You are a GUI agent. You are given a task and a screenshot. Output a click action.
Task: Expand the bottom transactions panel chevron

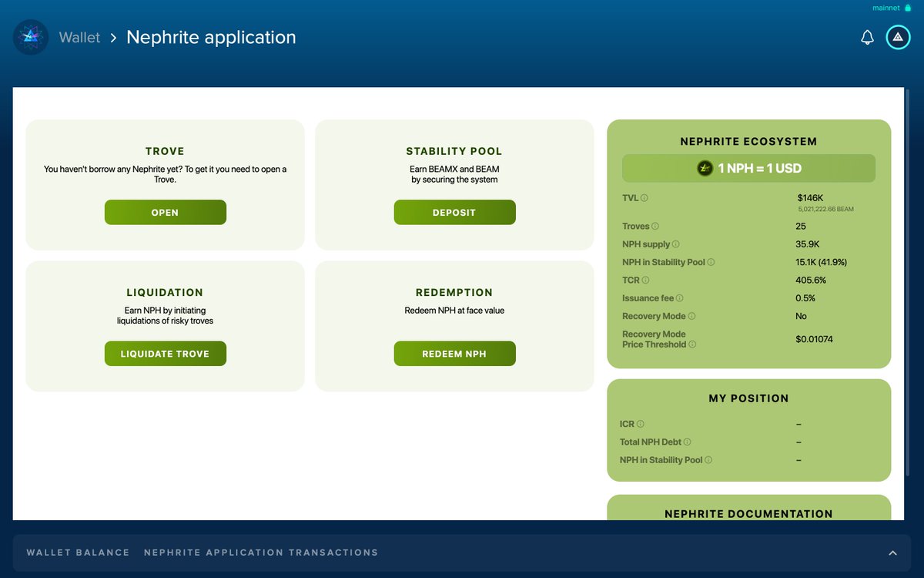[892, 553]
